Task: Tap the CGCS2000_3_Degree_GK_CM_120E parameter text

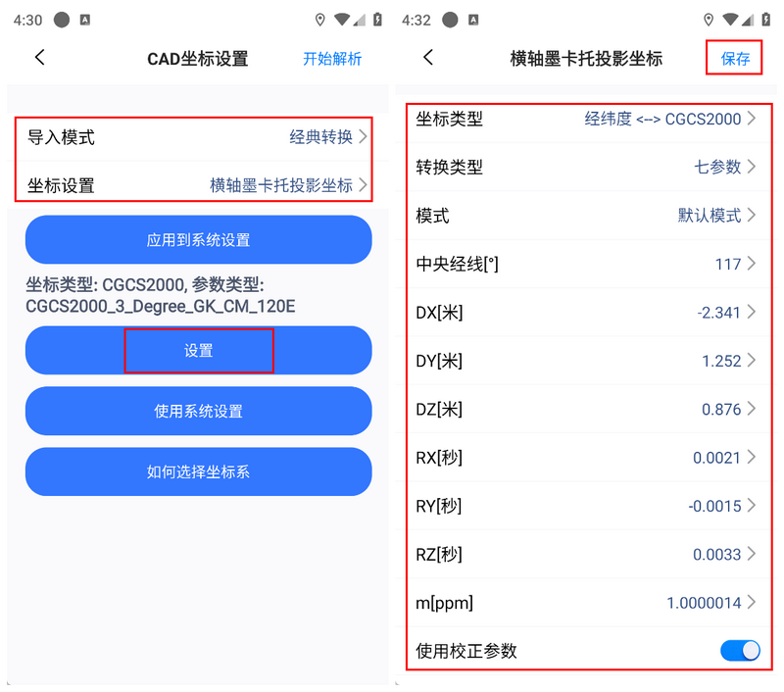Action: [161, 306]
